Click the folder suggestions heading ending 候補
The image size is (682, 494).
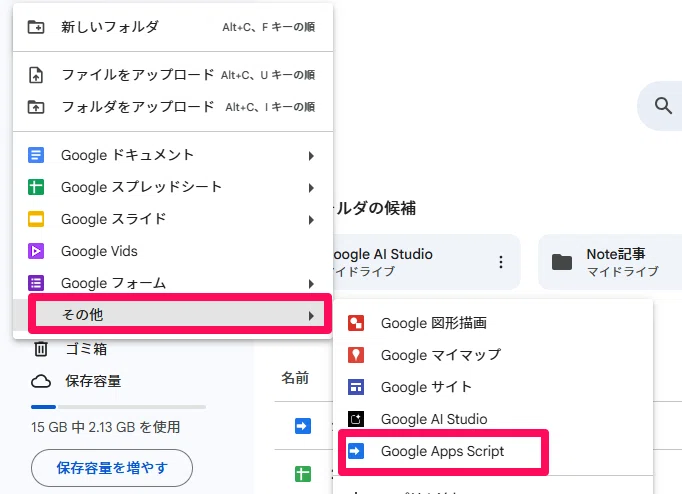click(375, 208)
